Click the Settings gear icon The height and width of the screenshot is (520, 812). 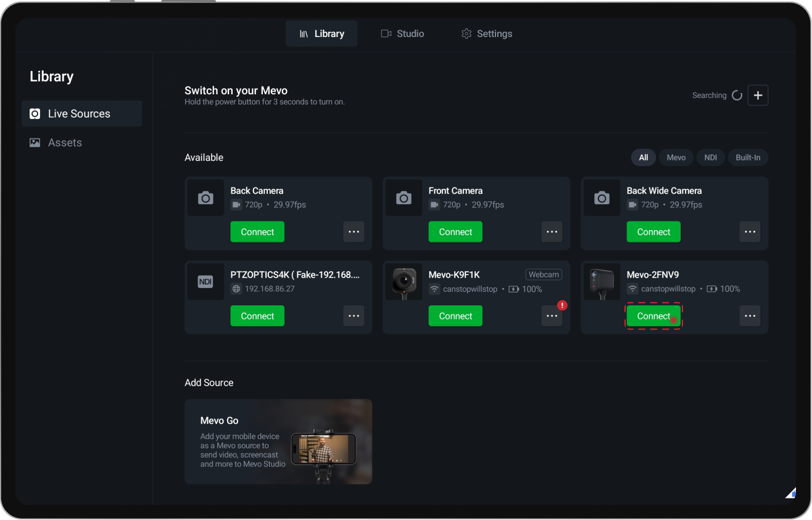click(x=466, y=34)
